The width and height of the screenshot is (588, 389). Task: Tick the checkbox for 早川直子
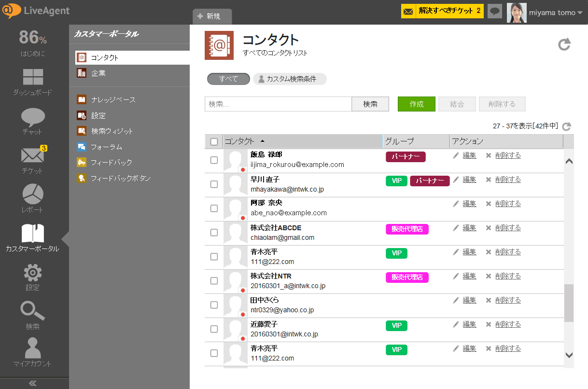[x=214, y=184]
